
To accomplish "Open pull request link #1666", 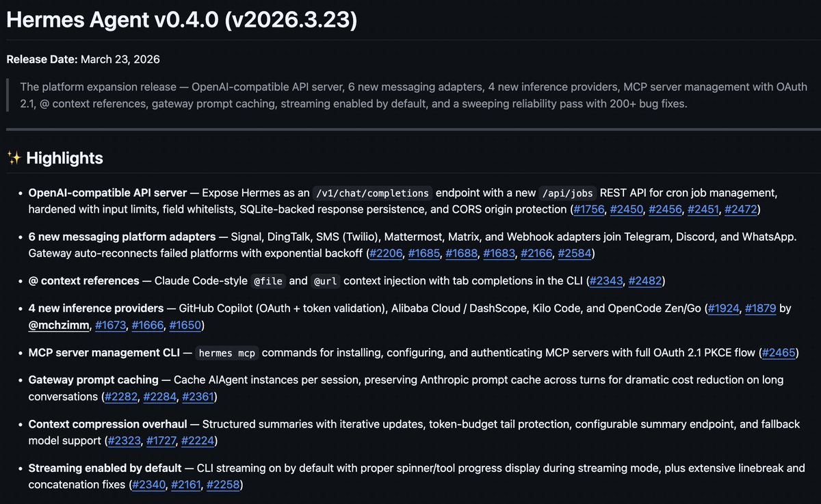I will point(148,325).
